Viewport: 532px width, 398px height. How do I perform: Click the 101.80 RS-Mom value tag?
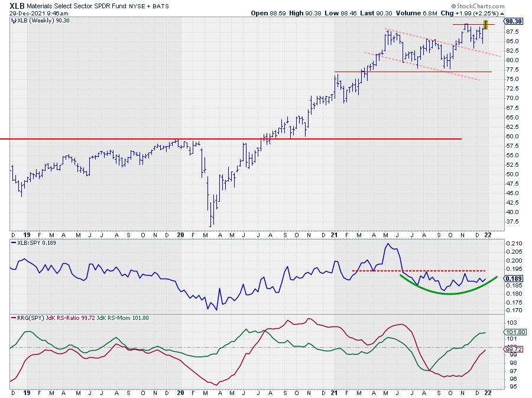[512, 332]
